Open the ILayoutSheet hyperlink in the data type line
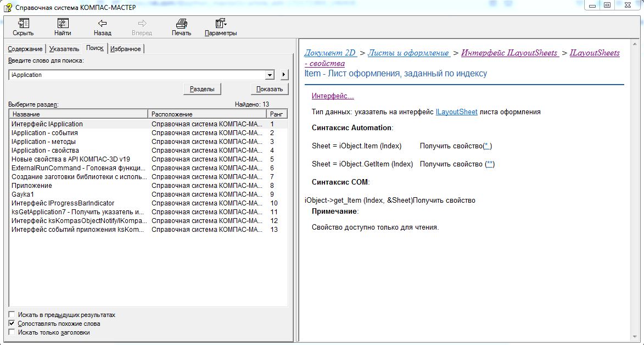The width and height of the screenshot is (644, 345). 456,112
